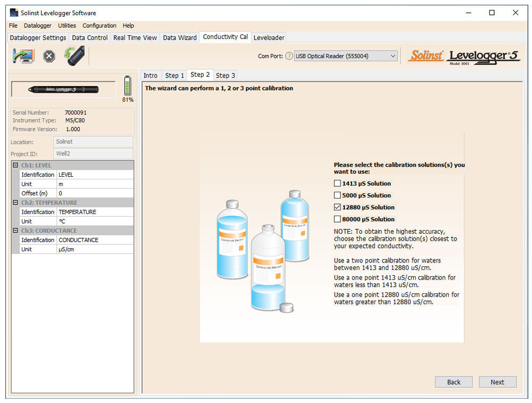Tick the 80000 µS Solution checkbox

click(x=337, y=219)
